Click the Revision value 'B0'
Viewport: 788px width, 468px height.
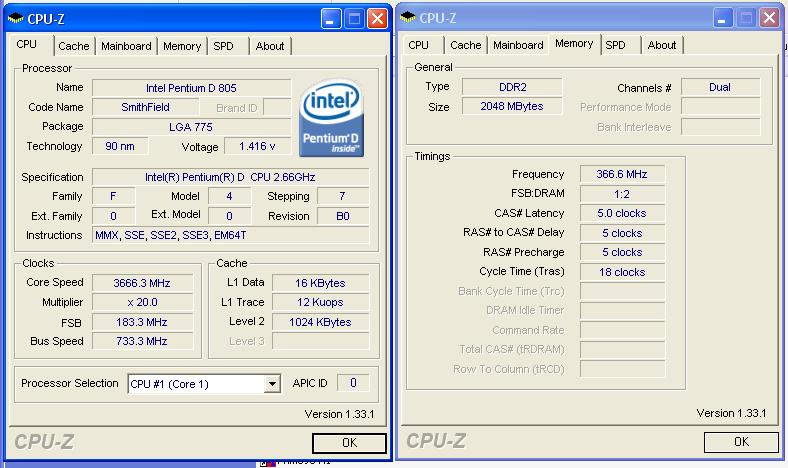click(x=343, y=216)
